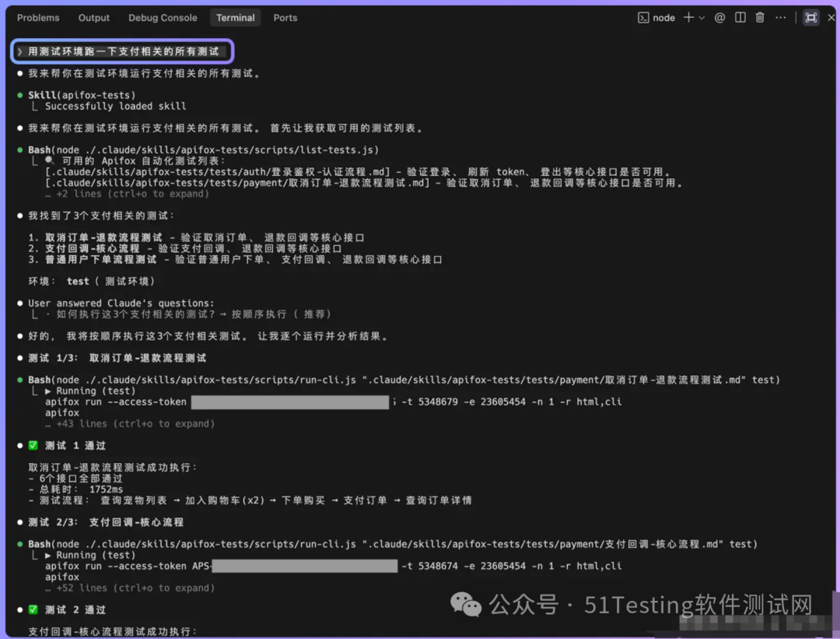Click '好的, 我将按顺序执行这3个支付相关测试' line
Screen dimensions: 840x639
click(x=208, y=336)
